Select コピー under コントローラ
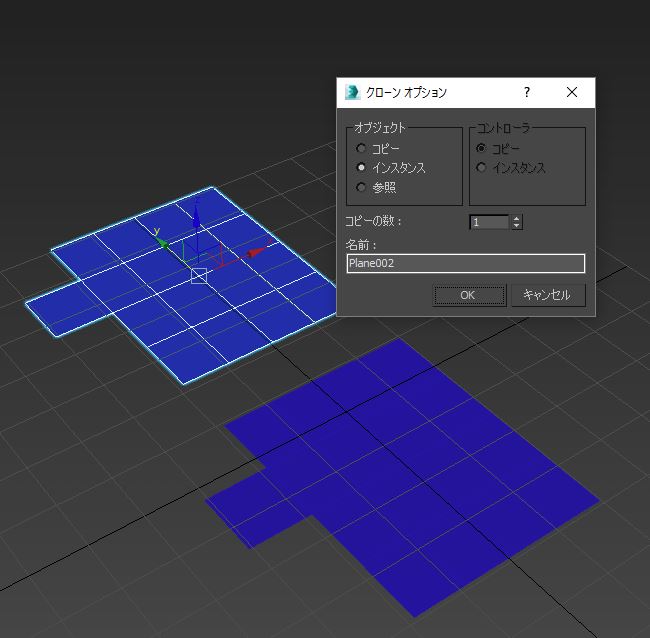 [x=482, y=149]
